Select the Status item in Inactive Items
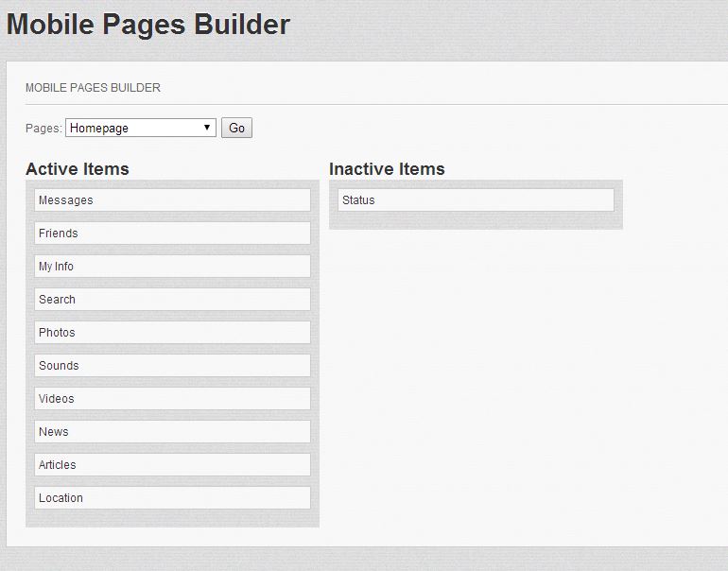The height and width of the screenshot is (571, 728). [x=476, y=200]
